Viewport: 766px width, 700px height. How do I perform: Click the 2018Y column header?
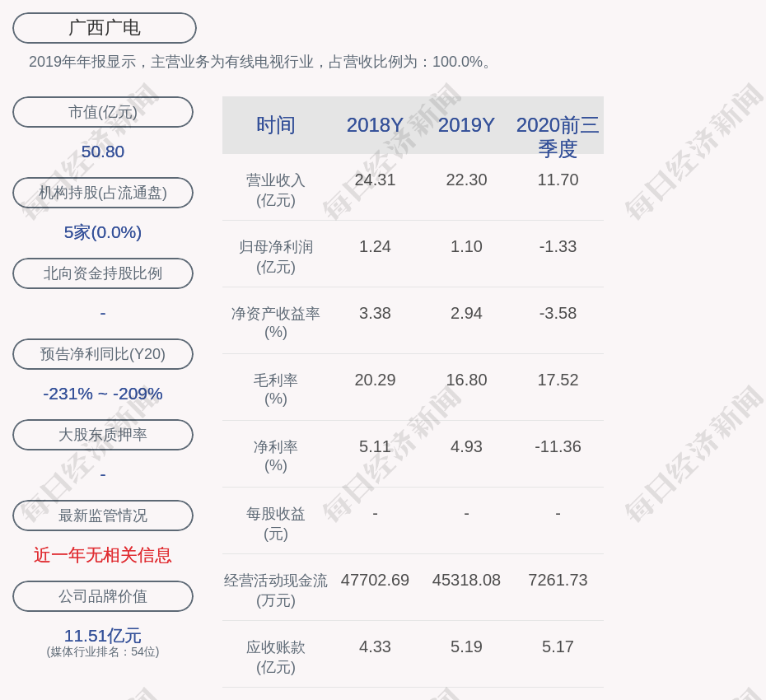click(375, 125)
